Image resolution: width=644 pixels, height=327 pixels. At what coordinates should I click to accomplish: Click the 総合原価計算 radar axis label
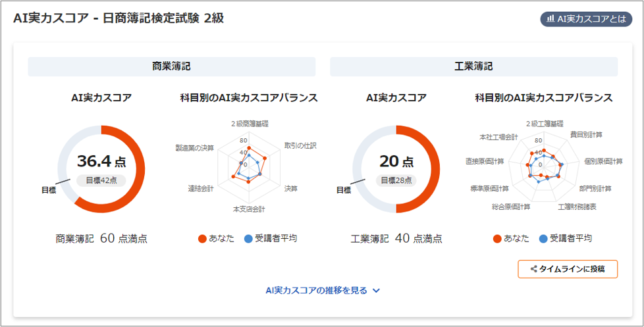pos(511,207)
